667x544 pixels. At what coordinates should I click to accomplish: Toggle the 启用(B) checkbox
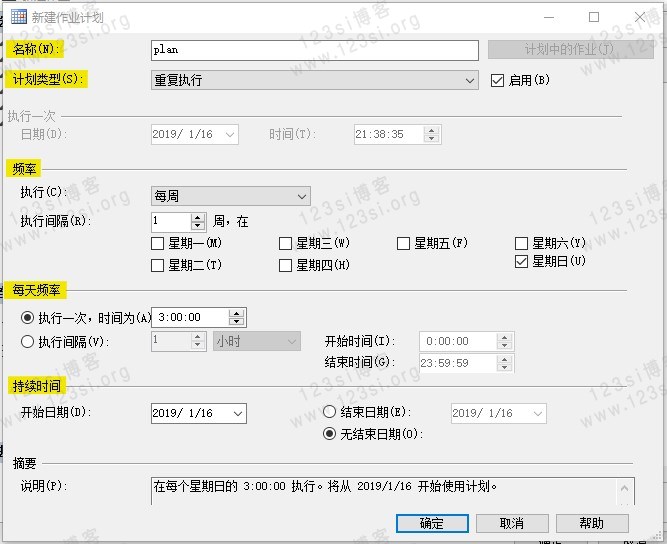click(x=497, y=80)
